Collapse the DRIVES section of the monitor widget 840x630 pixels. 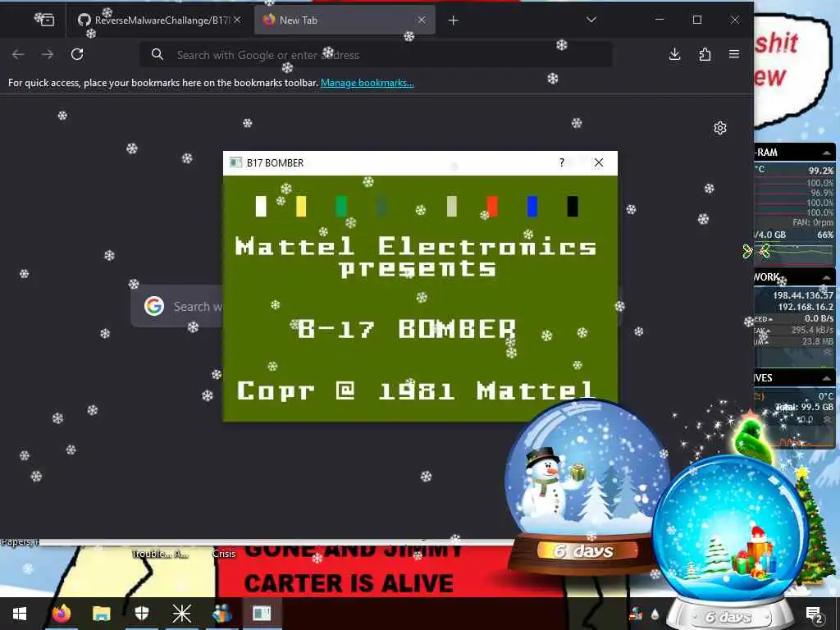(827, 378)
